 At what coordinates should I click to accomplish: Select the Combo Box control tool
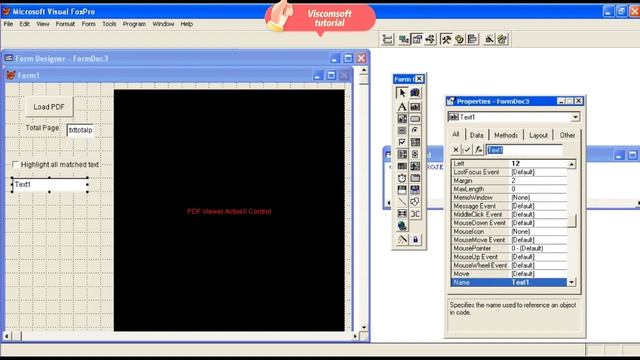point(415,142)
